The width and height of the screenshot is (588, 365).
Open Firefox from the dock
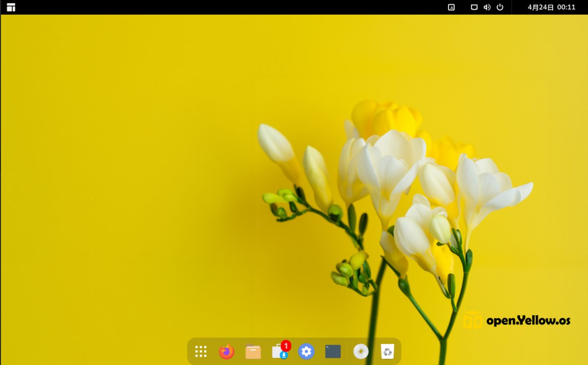click(226, 351)
